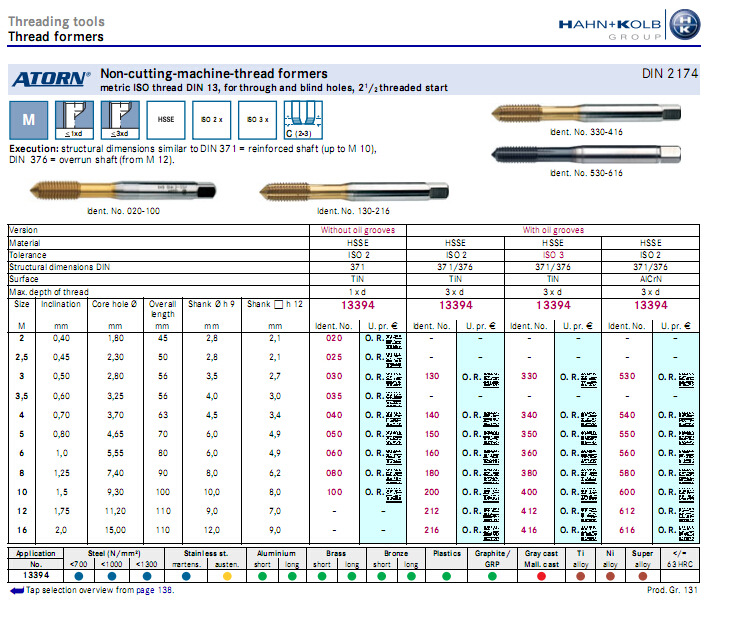The image size is (731, 636).
Task: Click the green dot under Plastics
Action: coord(447,576)
